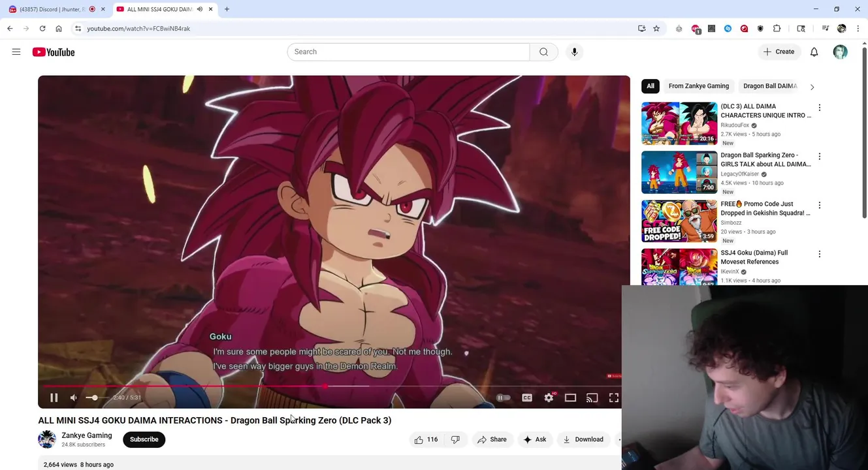Open the YouTube account avatar menu
This screenshot has height=470, width=868.
click(840, 52)
